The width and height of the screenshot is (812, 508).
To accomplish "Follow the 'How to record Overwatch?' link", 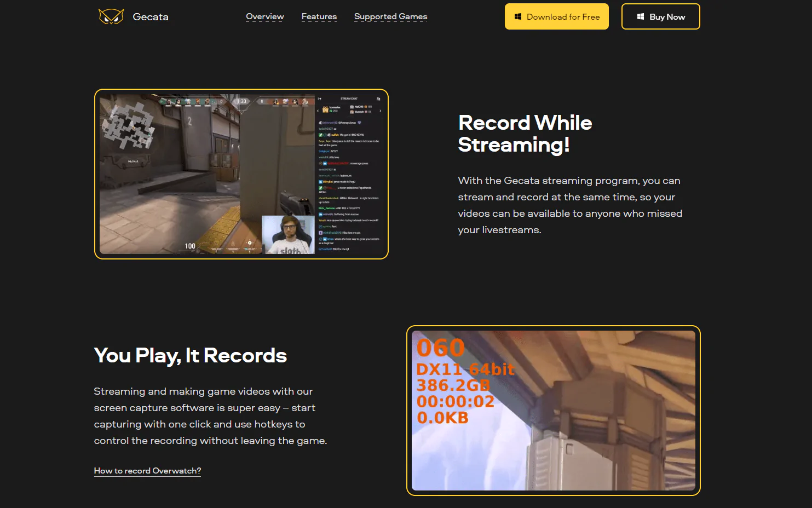I will [x=147, y=471].
